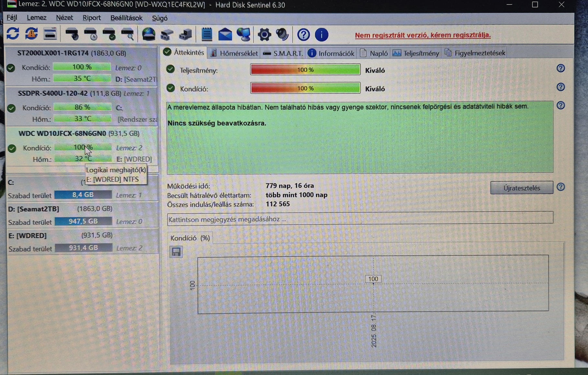Click the third toolbar icon showing a drive panel
The image size is (588, 375).
[50, 34]
